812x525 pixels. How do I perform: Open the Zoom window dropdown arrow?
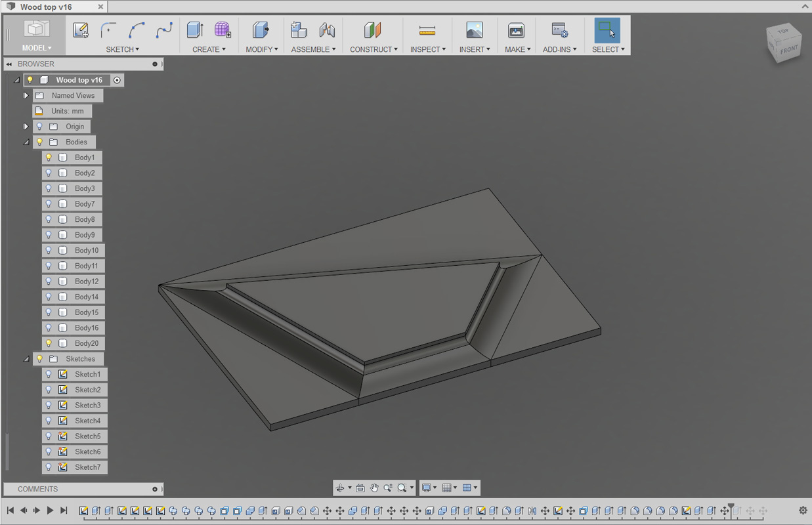click(x=412, y=488)
